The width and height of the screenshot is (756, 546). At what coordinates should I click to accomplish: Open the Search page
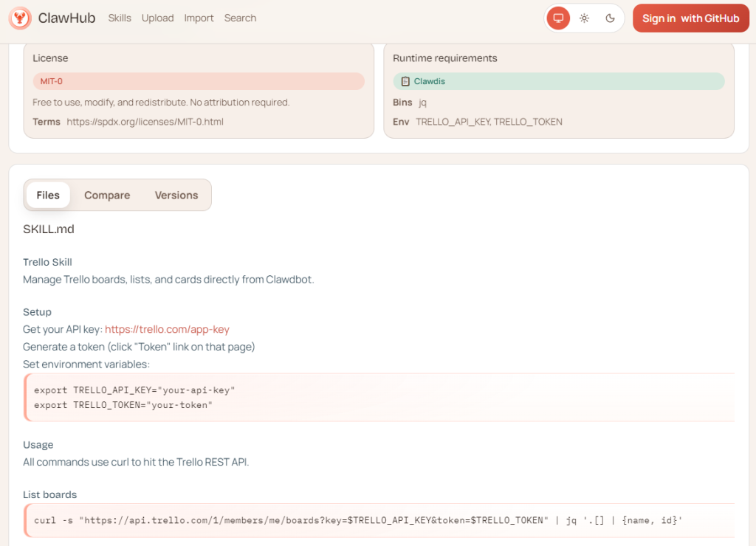point(240,18)
